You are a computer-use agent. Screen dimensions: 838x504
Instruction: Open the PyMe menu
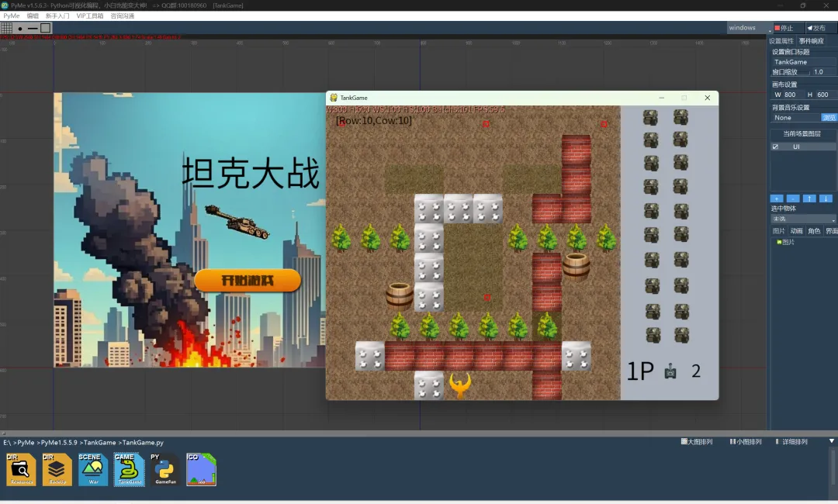point(11,16)
